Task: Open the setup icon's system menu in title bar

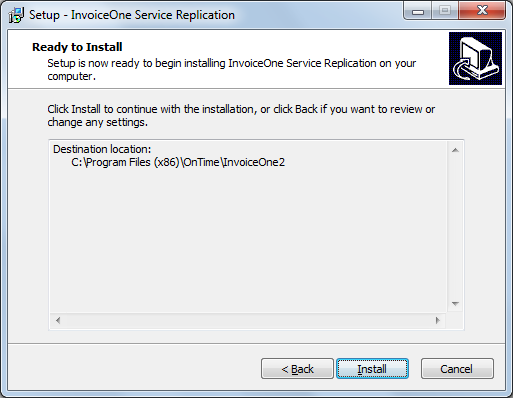Action: 16,15
